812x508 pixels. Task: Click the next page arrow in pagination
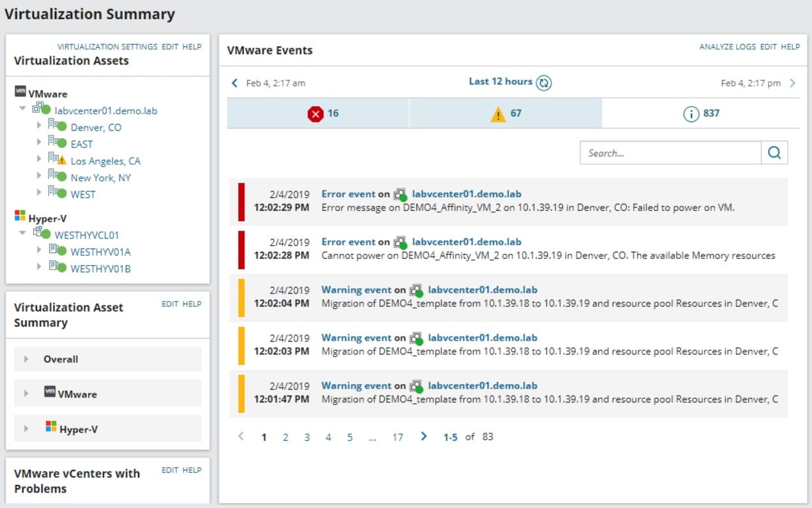pos(423,436)
